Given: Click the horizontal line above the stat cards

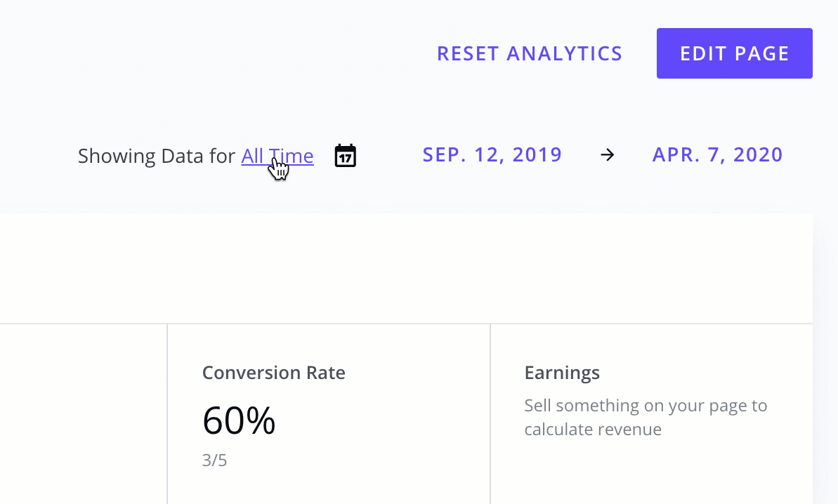Looking at the screenshot, I should click(x=406, y=324).
